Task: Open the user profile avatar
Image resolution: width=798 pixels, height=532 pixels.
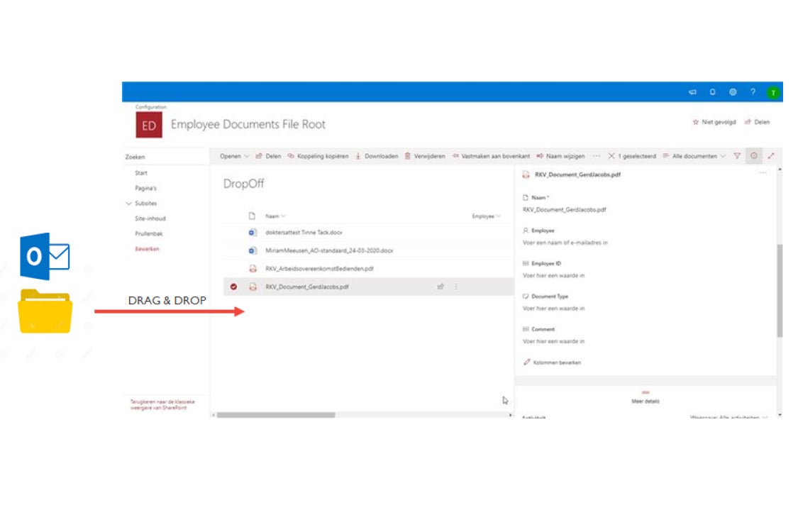Action: pos(772,93)
